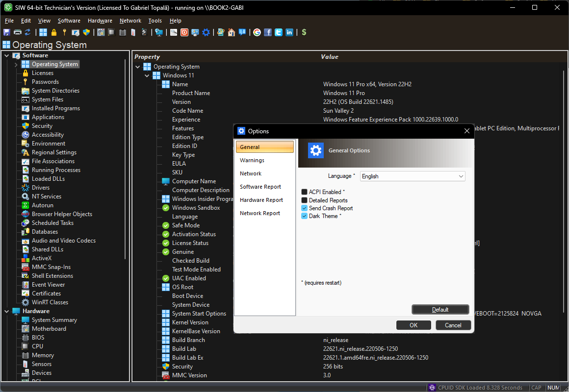
Task: Click the hard disk toolbar icon
Action: (x=144, y=32)
